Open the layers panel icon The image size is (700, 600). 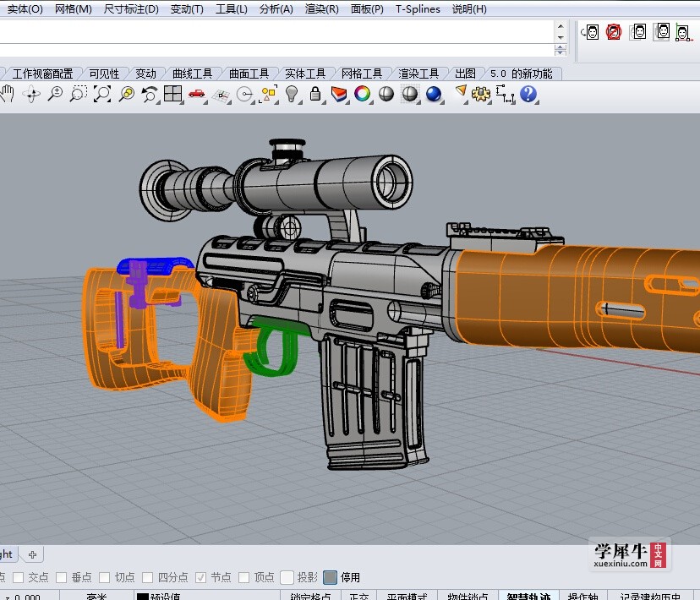[x=339, y=94]
